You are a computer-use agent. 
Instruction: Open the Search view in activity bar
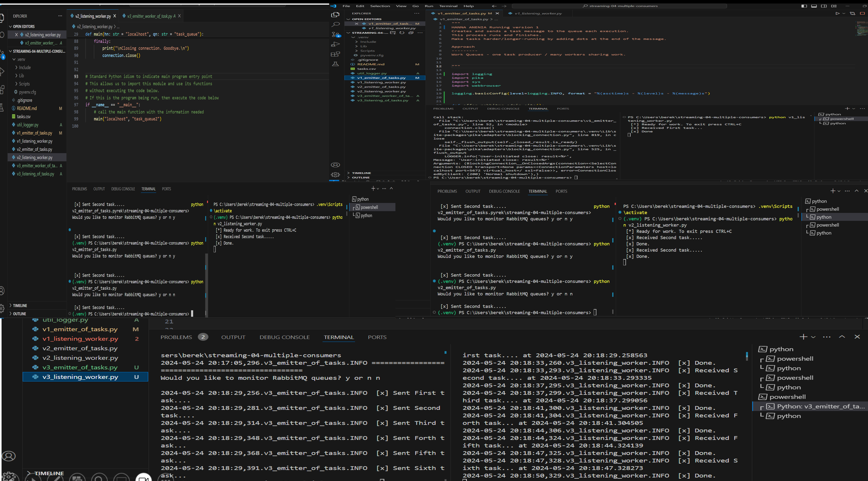(336, 24)
